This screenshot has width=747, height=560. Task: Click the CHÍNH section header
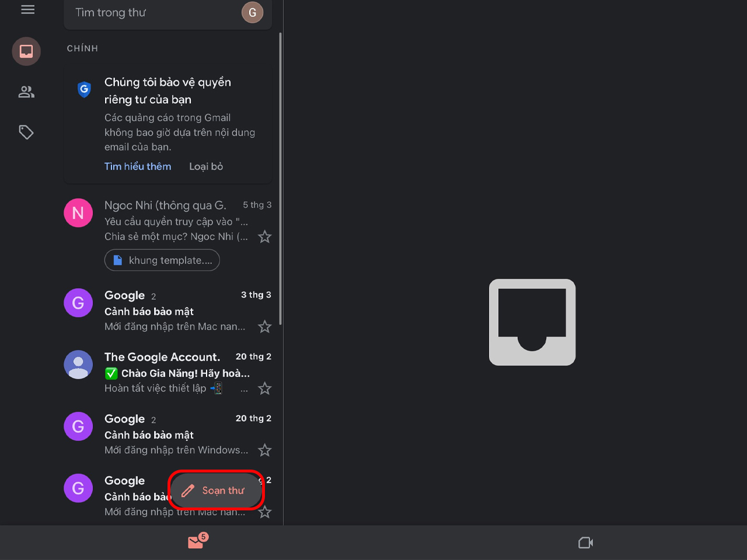pos(82,48)
